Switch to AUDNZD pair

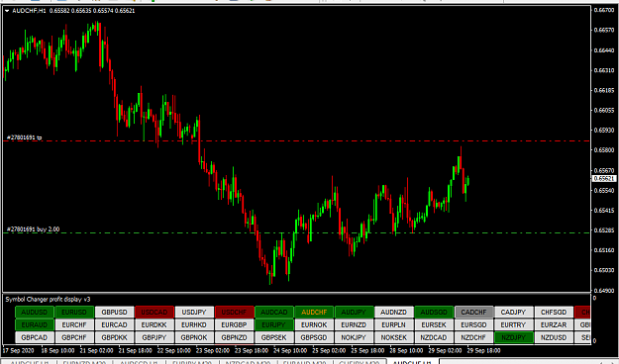click(x=394, y=312)
